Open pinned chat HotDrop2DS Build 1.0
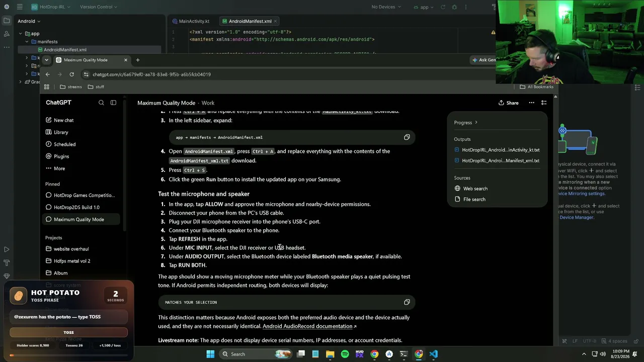644x362 pixels. (x=82, y=207)
